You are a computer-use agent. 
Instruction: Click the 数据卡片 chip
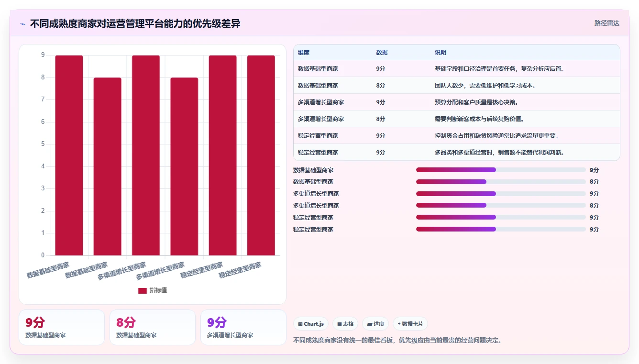410,324
